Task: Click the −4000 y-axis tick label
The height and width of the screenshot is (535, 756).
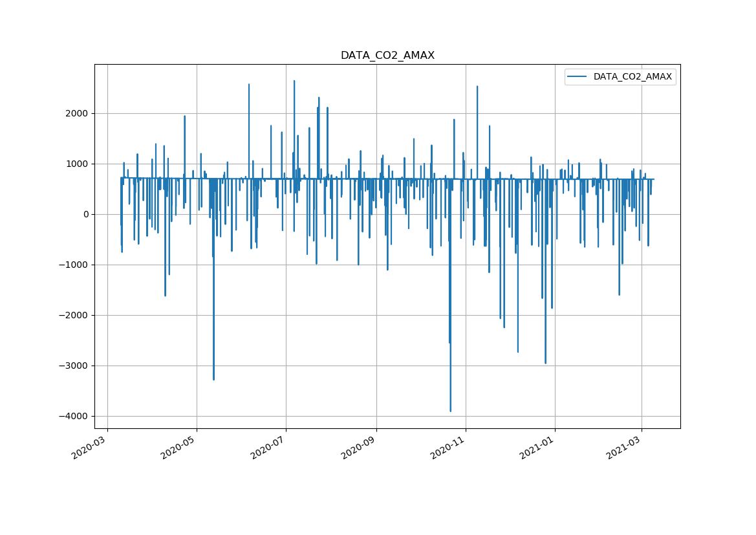Action: click(x=74, y=417)
